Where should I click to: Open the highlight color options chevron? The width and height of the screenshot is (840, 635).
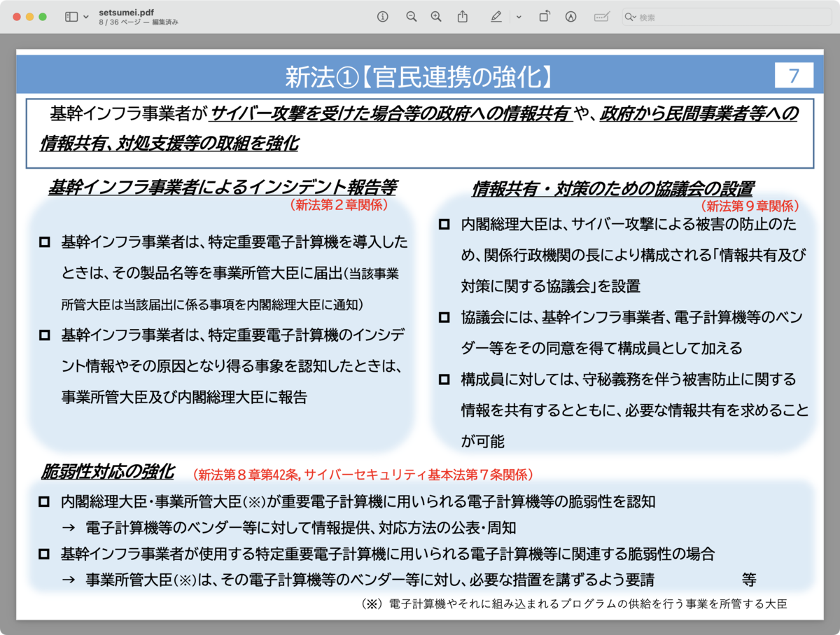(x=519, y=17)
